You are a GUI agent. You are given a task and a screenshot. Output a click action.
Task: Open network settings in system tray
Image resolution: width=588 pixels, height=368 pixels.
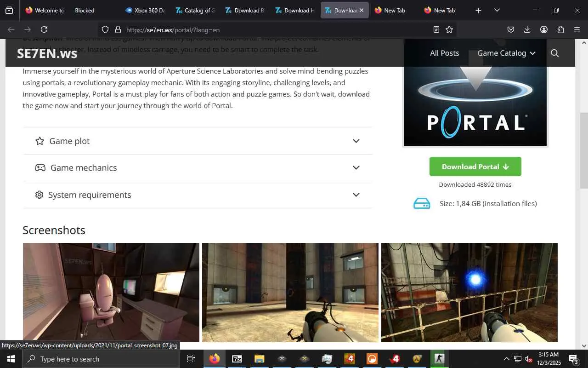click(518, 359)
